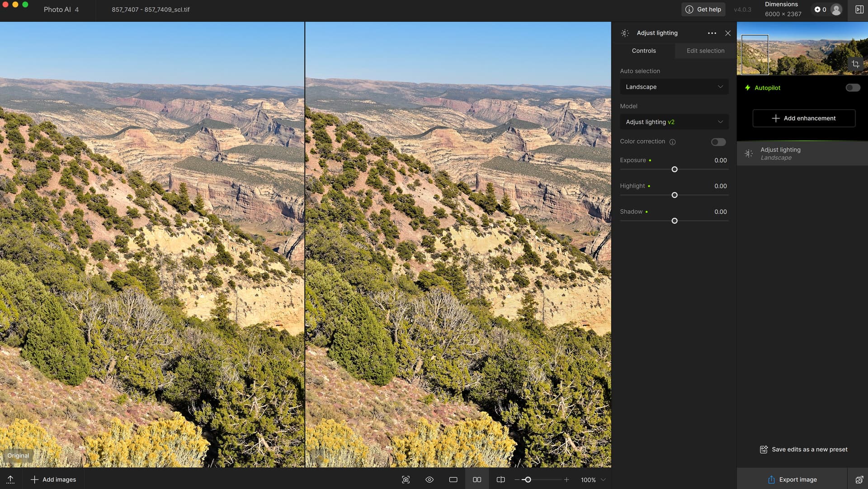
Task: Click export settings icon beside Export image
Action: coord(859,480)
